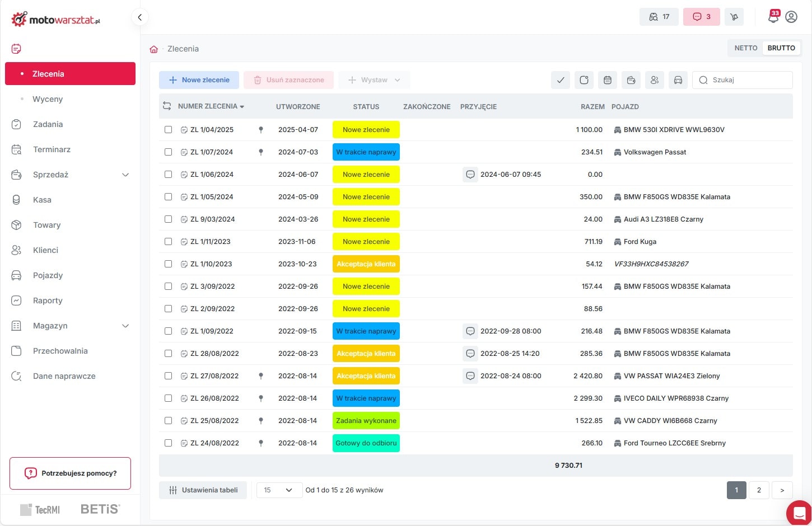The height and width of the screenshot is (526, 812).
Task: Click the calendar filter icon in toolbar
Action: (608, 80)
